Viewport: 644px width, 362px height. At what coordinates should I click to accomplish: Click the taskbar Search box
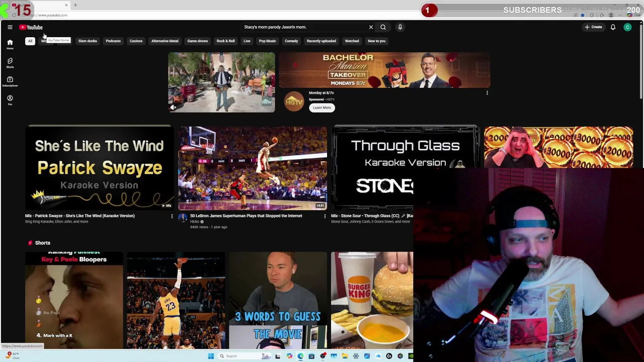pos(245,356)
